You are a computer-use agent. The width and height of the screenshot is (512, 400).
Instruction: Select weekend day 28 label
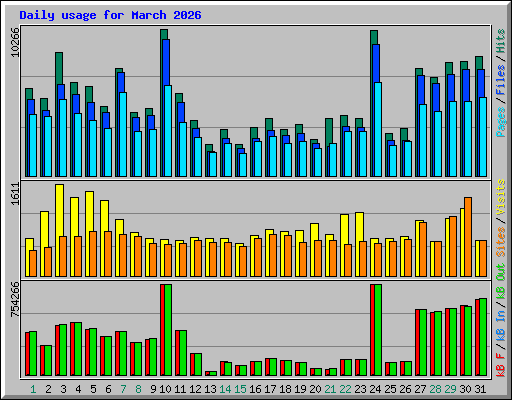tap(435, 389)
